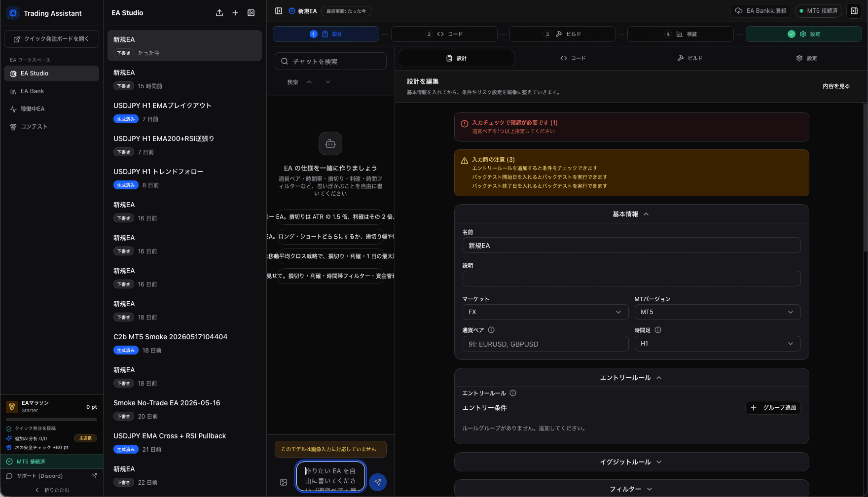Screen dimensions: 868x497
Task: Collapse the EA list panel icon
Action: pyautogui.click(x=251, y=13)
